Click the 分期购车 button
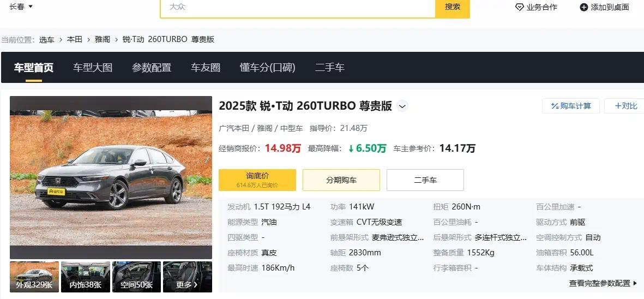Image resolution: width=644 pixels, height=299 pixels. point(341,180)
